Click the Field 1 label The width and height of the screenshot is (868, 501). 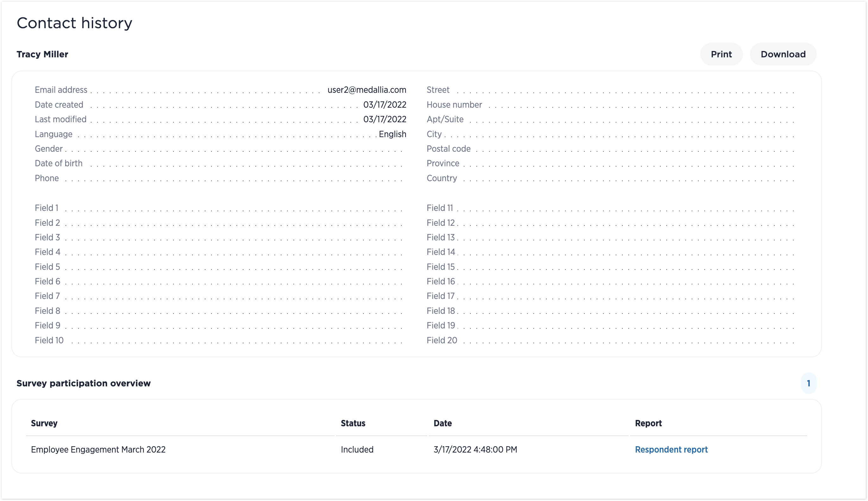[47, 208]
